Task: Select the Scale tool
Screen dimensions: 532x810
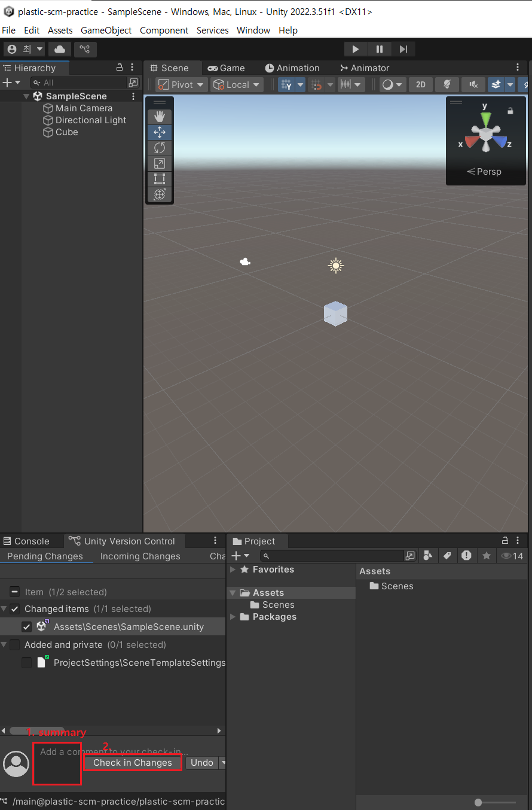Action: (x=160, y=163)
